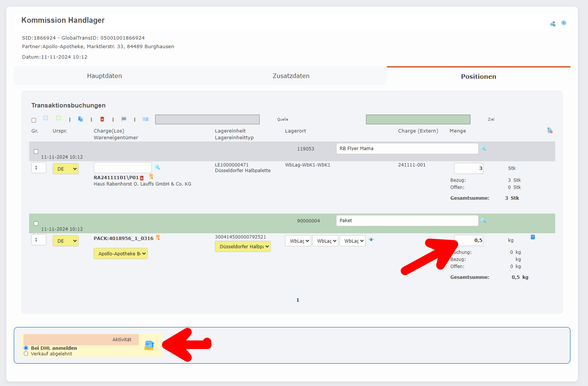Tick checkbox of the RB Flyer Mama row
This screenshot has height=386, width=588.
click(36, 152)
